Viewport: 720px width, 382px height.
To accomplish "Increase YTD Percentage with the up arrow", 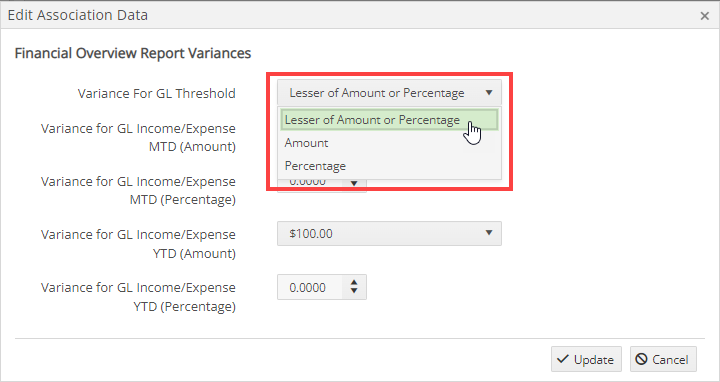I will pos(354,282).
